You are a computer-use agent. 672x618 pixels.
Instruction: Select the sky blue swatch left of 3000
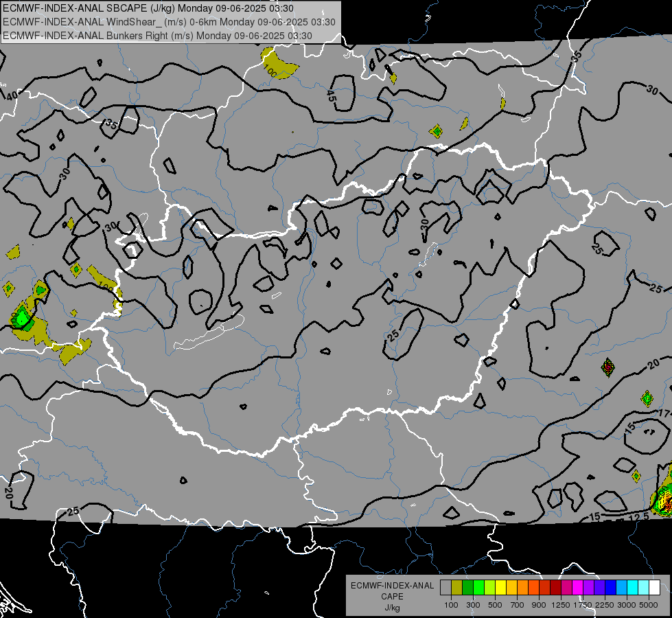[x=621, y=588]
